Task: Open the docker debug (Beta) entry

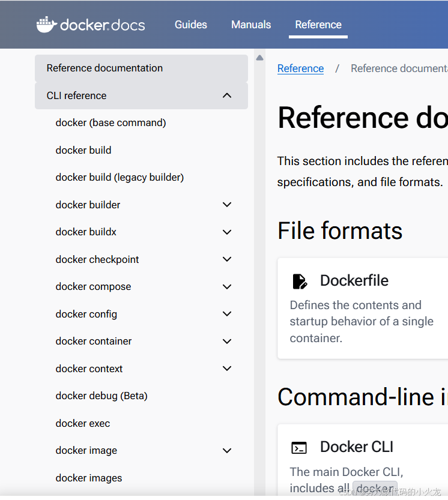Action: pos(101,396)
